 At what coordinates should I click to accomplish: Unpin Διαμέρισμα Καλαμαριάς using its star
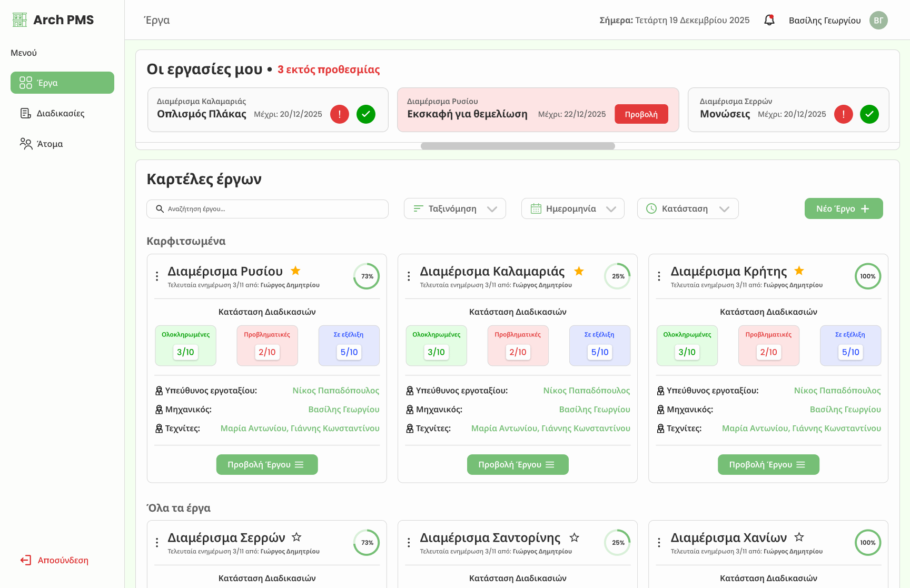pos(579,271)
